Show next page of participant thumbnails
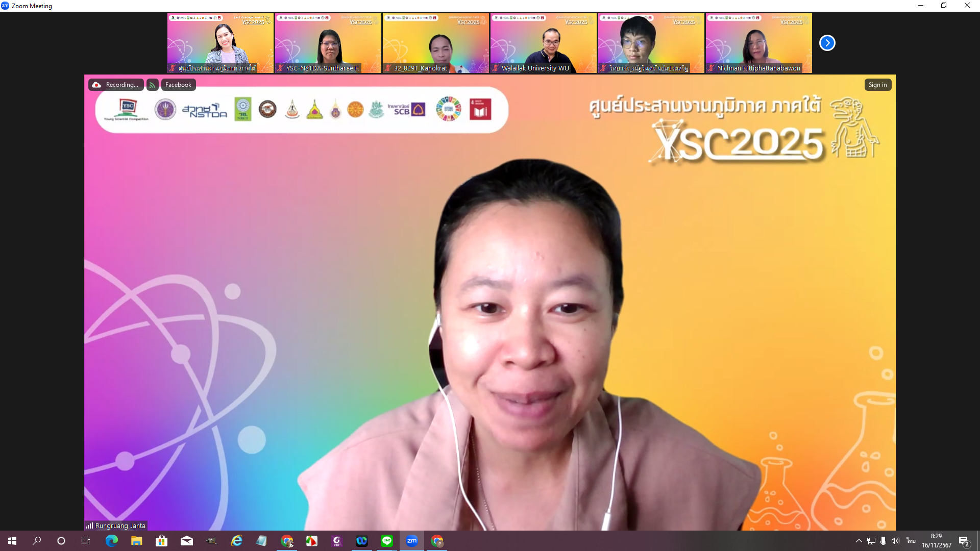Image resolution: width=980 pixels, height=551 pixels. 827,43
